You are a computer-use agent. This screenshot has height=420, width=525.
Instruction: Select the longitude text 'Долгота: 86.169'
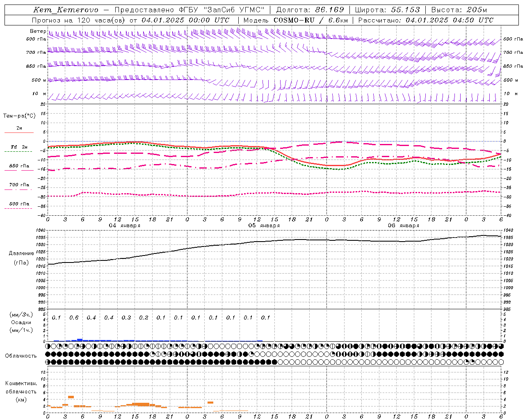310,10
